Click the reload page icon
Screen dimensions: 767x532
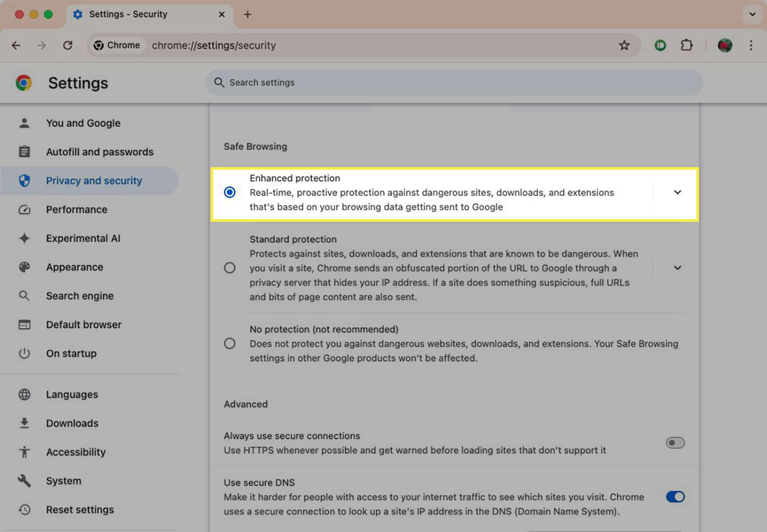click(x=67, y=45)
